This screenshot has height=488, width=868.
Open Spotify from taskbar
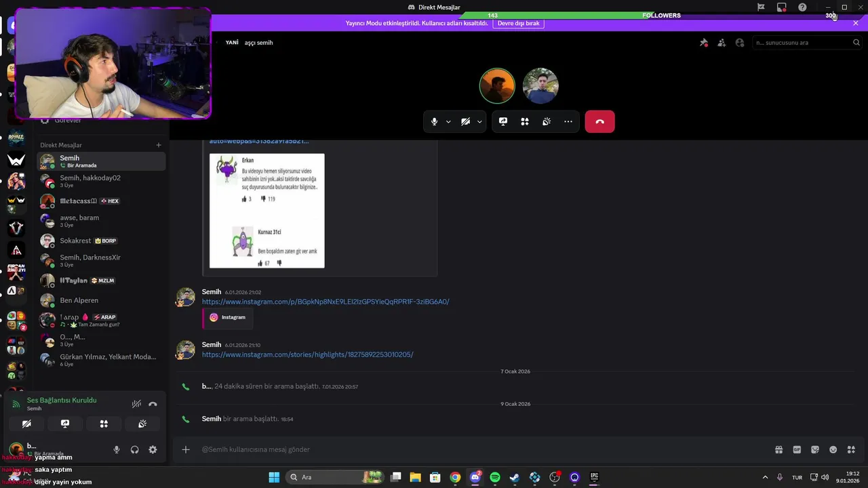[495, 477]
